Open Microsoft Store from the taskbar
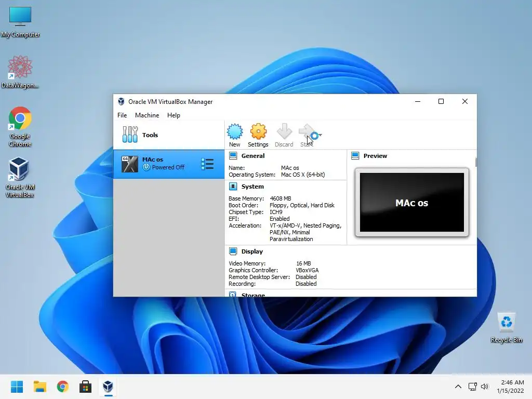The image size is (532, 399). pos(86,387)
